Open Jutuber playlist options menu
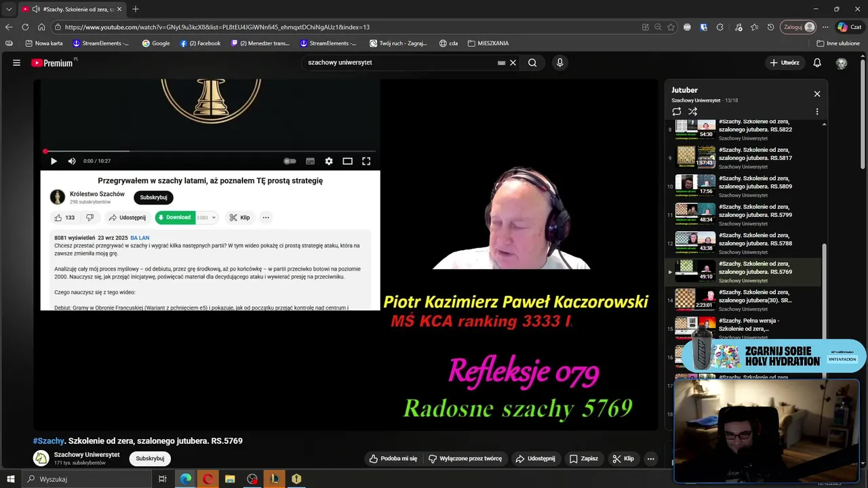The height and width of the screenshot is (488, 868). click(817, 111)
